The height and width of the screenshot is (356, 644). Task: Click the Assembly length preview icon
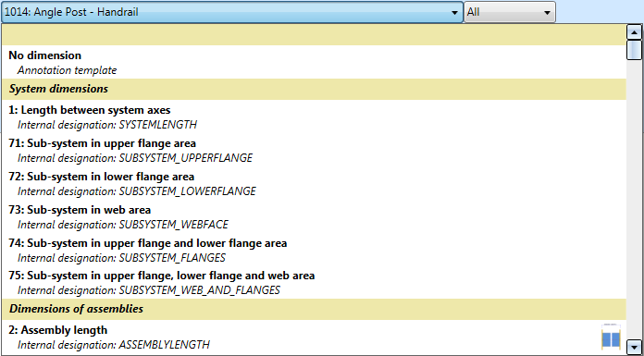tap(611, 338)
